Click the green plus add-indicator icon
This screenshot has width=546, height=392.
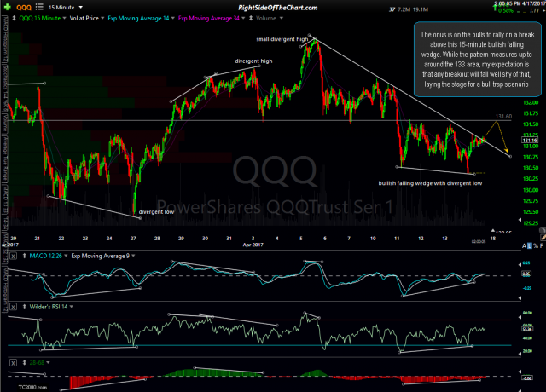7,7
